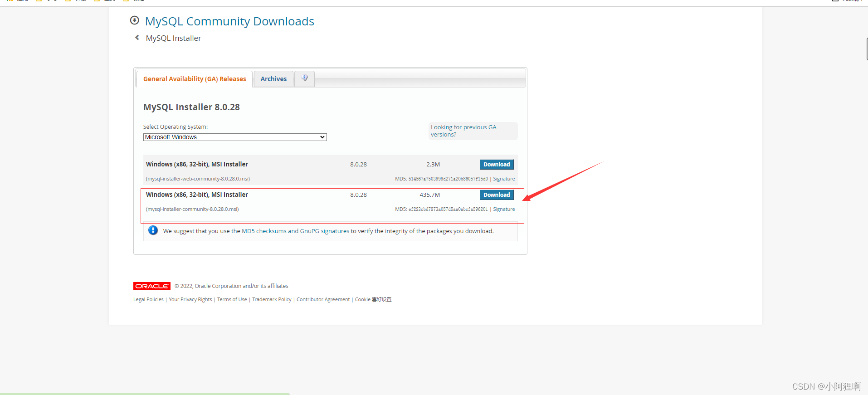
Task: Open Signature link for the web-community installer
Action: pyautogui.click(x=504, y=179)
